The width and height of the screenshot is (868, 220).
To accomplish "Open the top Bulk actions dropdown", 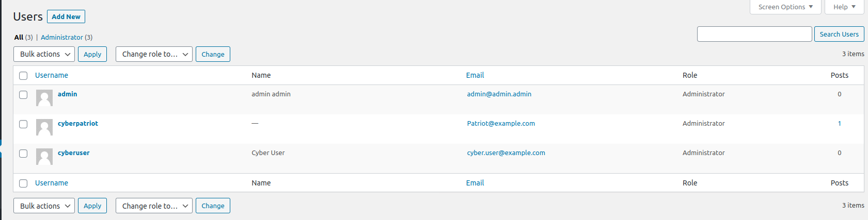I will 44,54.
